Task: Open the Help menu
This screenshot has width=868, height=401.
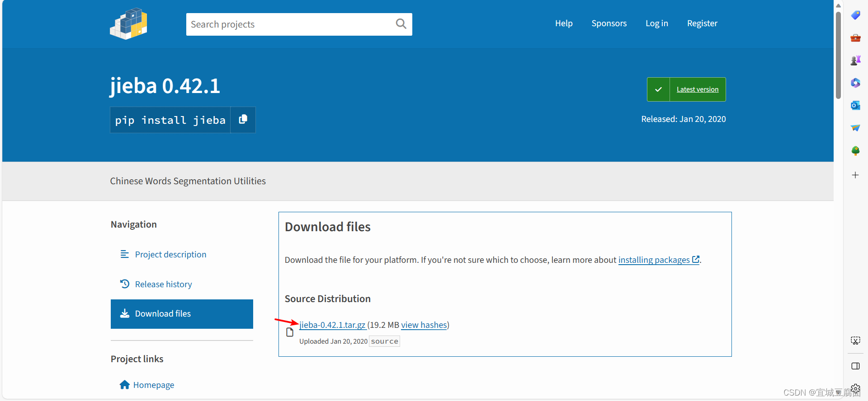Action: pyautogui.click(x=564, y=23)
